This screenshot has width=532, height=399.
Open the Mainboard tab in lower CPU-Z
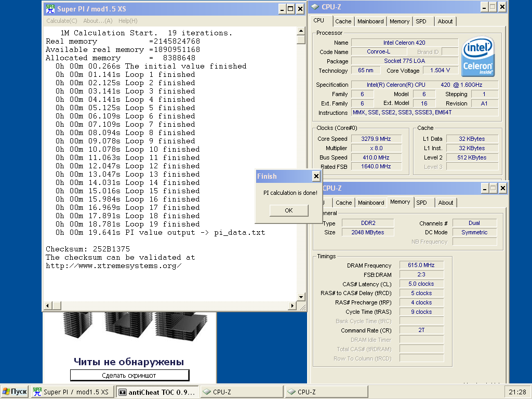371,203
